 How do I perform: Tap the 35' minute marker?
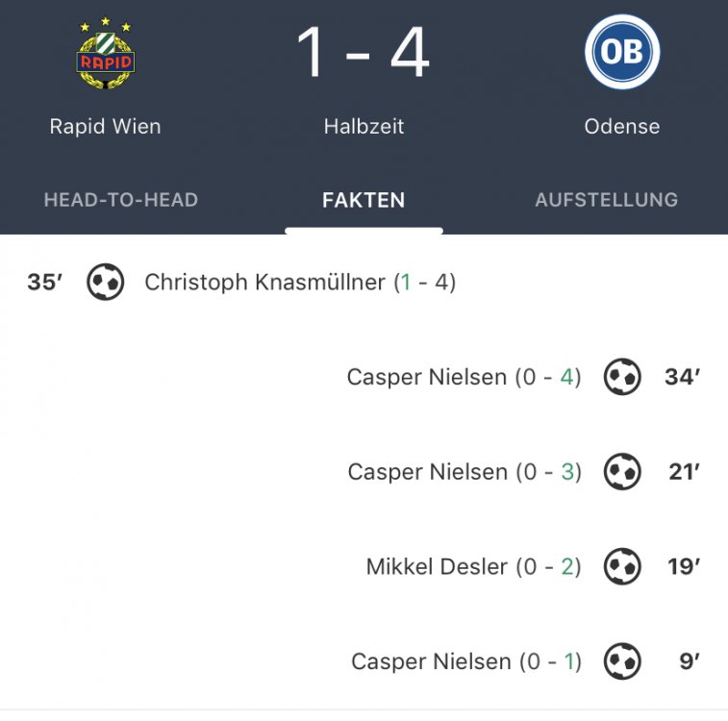45,282
